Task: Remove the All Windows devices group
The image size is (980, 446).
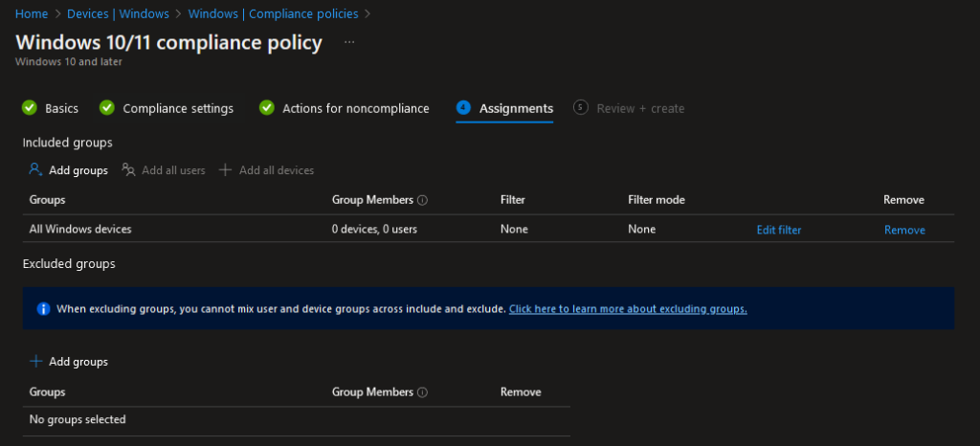Action: click(x=904, y=230)
